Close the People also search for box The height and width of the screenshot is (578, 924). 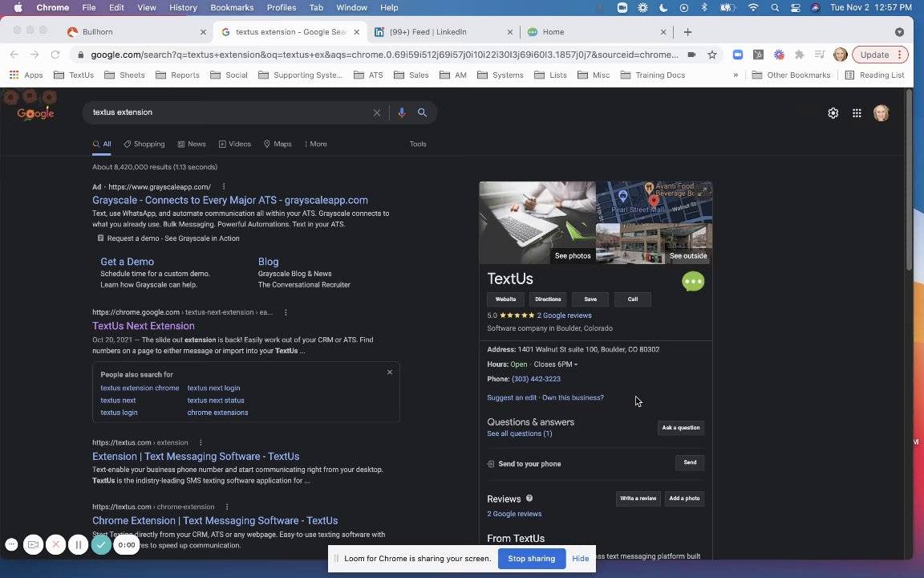[390, 372]
